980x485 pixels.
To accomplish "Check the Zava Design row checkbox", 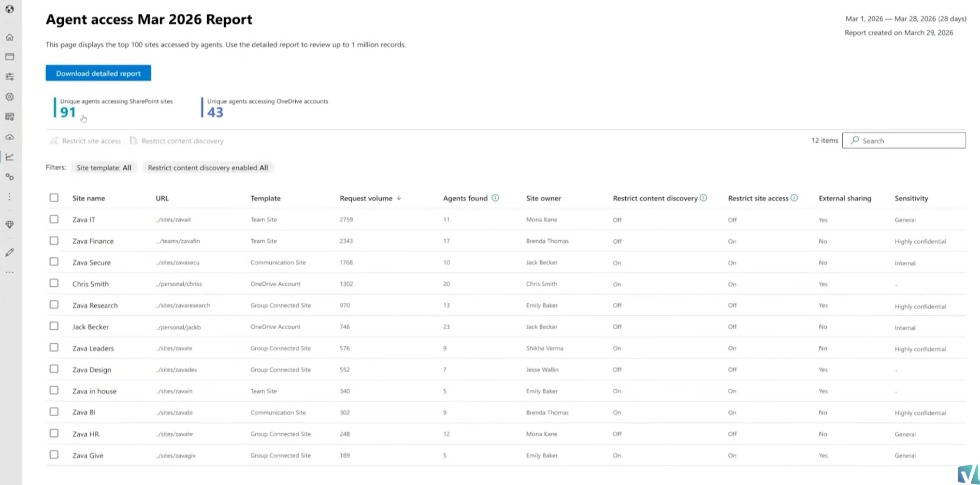I will (54, 369).
